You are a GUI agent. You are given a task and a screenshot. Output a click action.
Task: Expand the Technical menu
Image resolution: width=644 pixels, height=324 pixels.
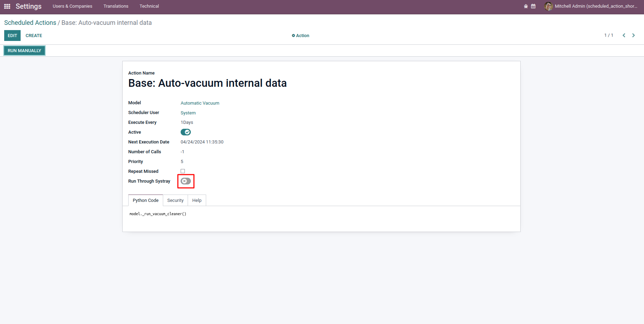pyautogui.click(x=149, y=6)
